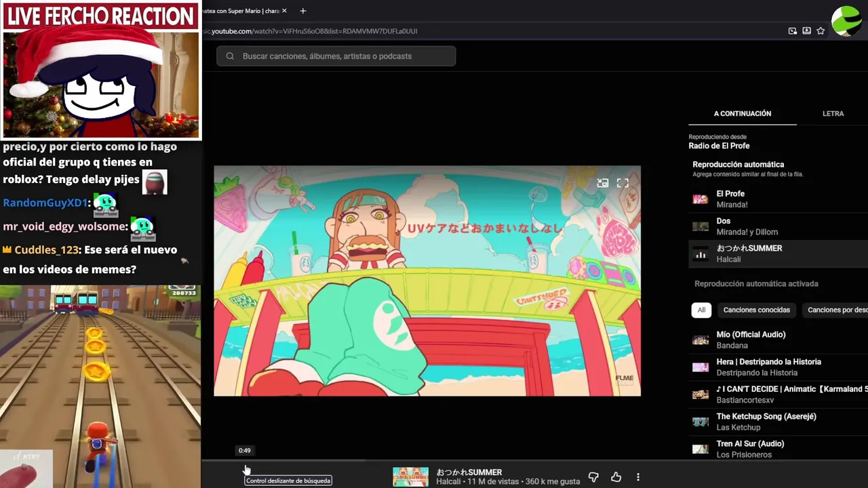Click the Hera queue thumbnail
The width and height of the screenshot is (868, 488).
point(701,367)
